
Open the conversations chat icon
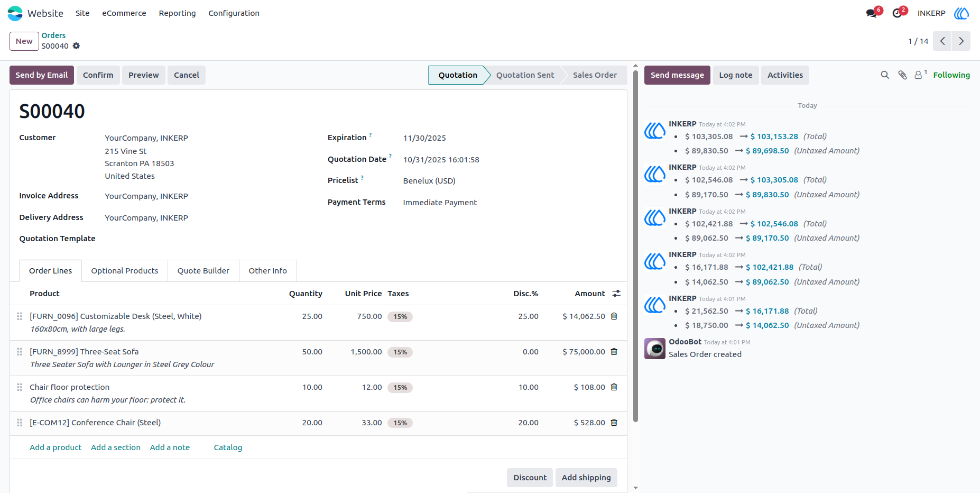(871, 13)
